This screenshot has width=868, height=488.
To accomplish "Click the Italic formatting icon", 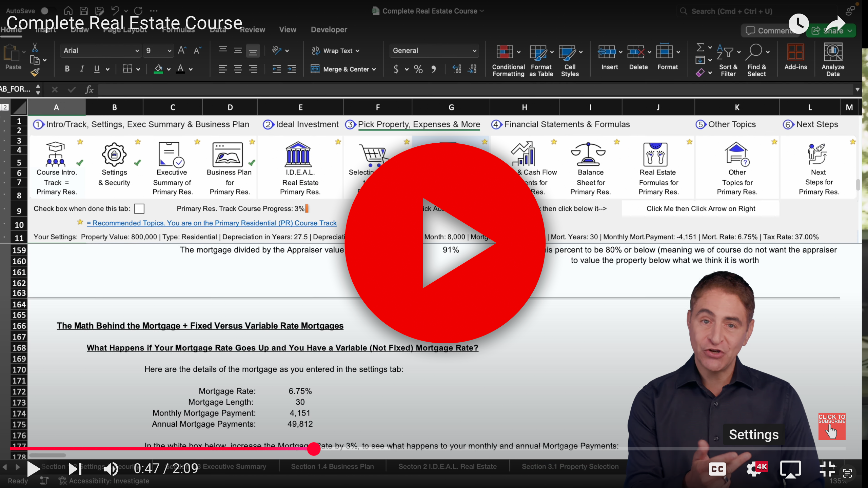I will 82,69.
